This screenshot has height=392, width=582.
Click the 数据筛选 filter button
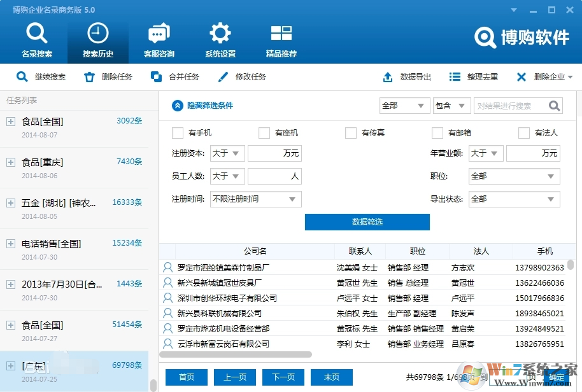coord(367,222)
